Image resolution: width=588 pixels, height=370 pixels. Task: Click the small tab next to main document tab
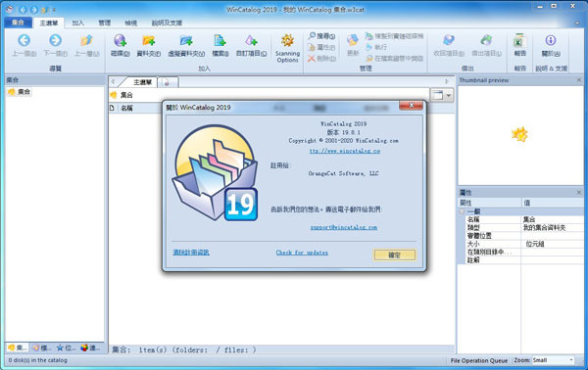click(168, 82)
